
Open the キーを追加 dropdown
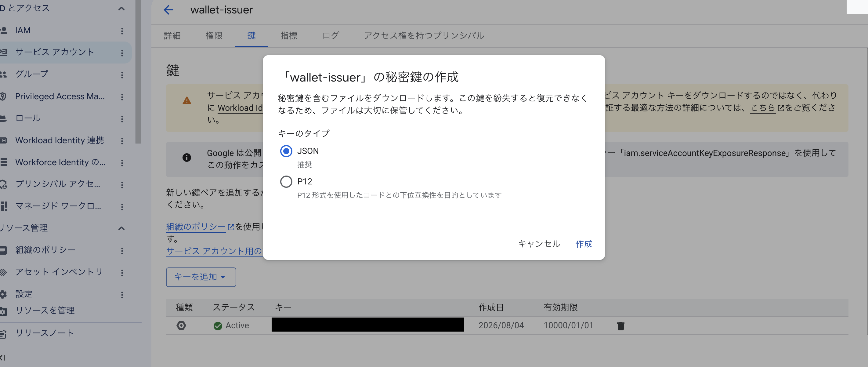pyautogui.click(x=201, y=277)
